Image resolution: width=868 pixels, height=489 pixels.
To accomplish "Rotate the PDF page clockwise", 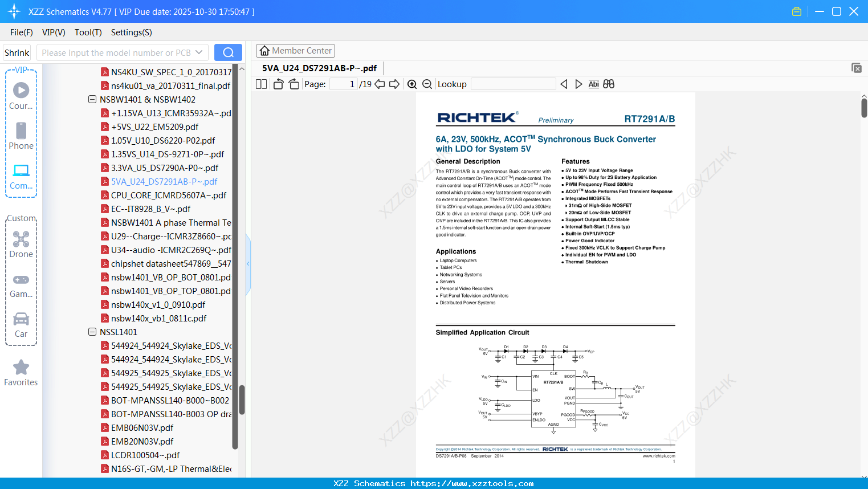I will 294,84.
